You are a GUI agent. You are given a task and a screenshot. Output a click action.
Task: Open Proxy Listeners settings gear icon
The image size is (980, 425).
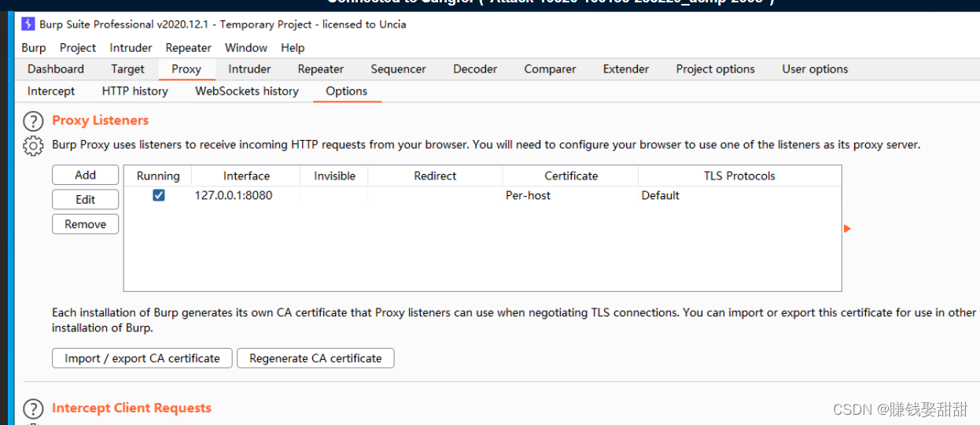[x=33, y=146]
